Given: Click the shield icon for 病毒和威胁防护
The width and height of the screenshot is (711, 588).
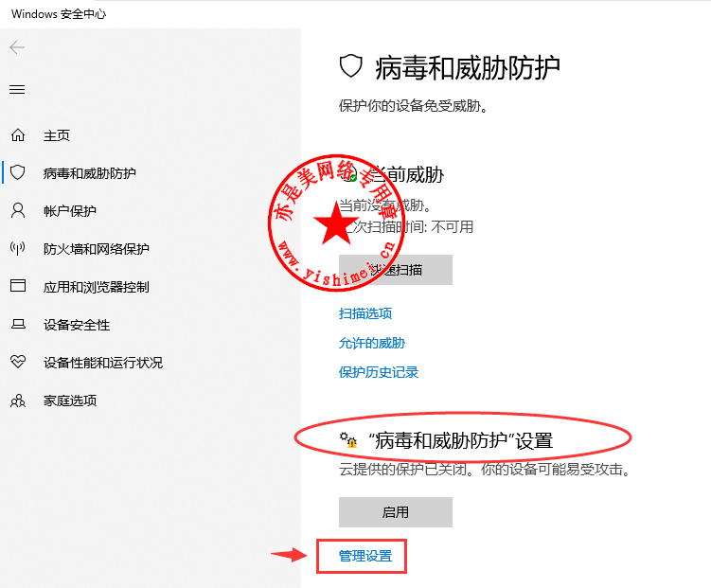Looking at the screenshot, I should point(18,172).
